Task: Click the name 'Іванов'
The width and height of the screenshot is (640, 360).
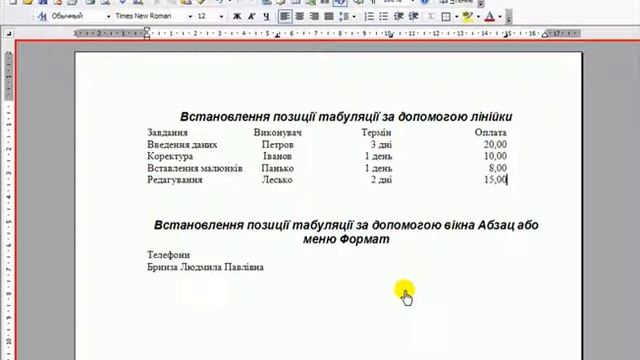Action: click(x=278, y=156)
